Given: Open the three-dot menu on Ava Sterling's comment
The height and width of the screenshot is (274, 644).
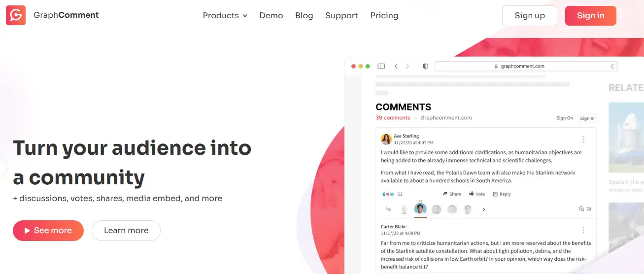Looking at the screenshot, I should 583,139.
